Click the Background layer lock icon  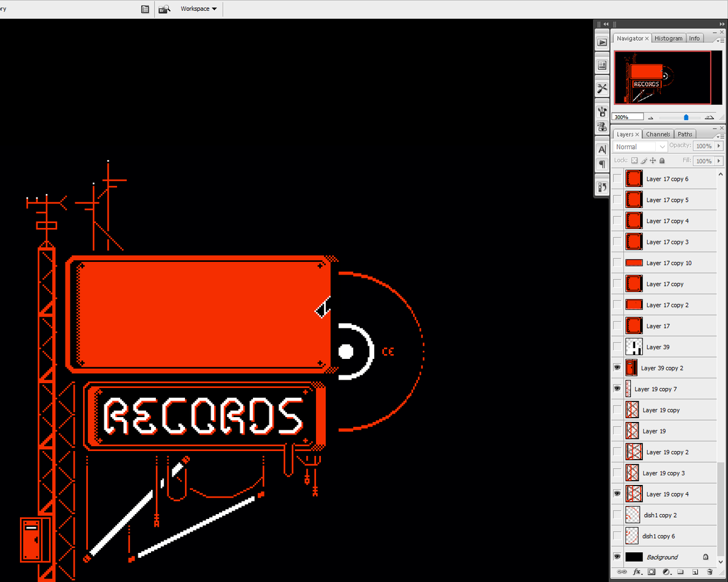pos(706,557)
